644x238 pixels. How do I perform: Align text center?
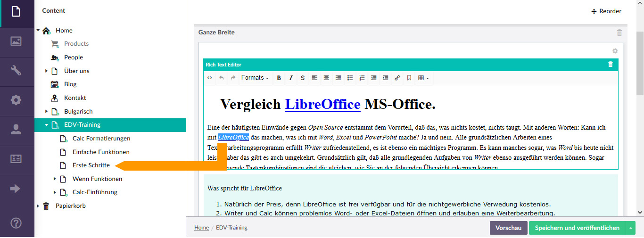(x=326, y=78)
